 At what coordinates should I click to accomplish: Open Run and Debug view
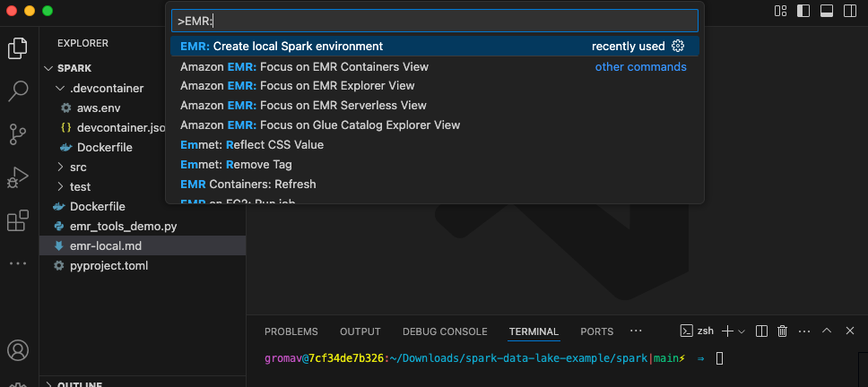pos(18,176)
